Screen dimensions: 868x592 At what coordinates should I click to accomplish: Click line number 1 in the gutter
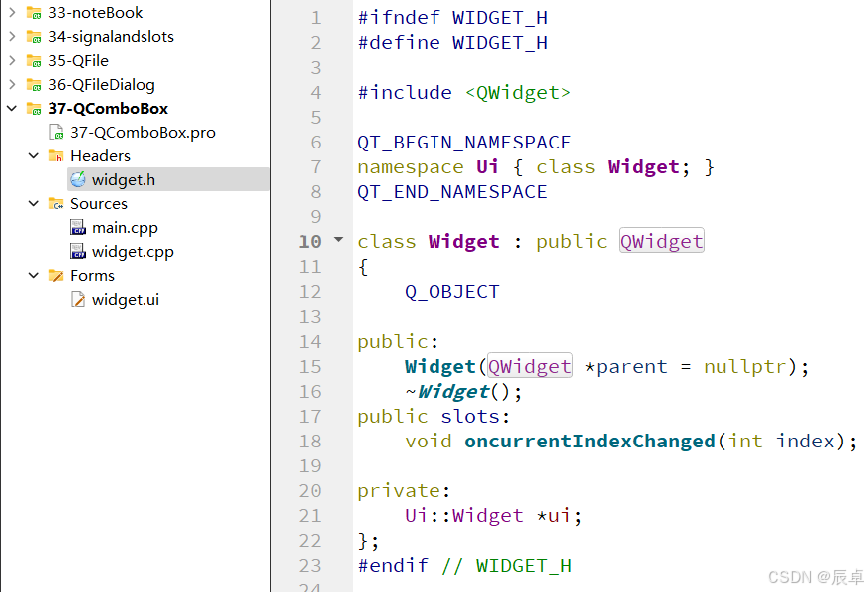click(316, 18)
